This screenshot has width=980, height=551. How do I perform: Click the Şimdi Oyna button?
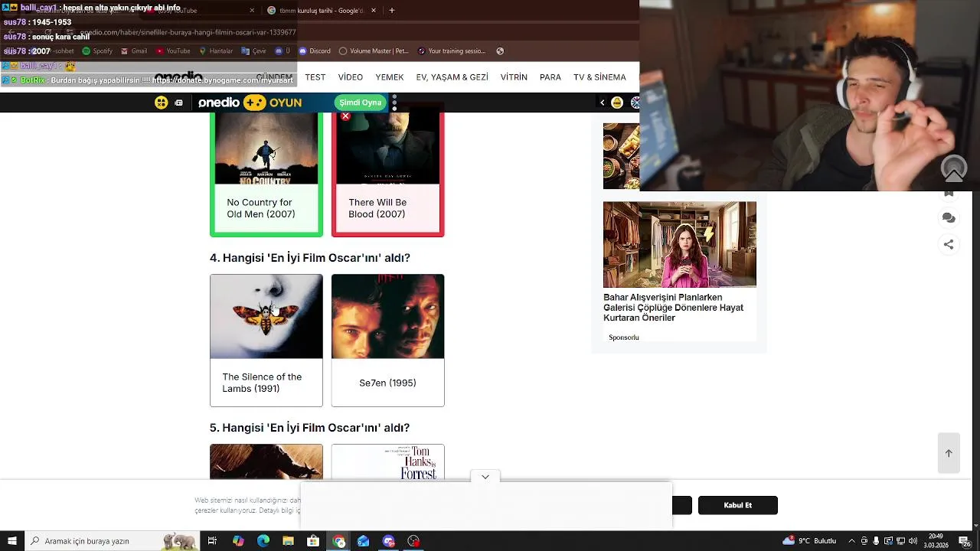(360, 103)
